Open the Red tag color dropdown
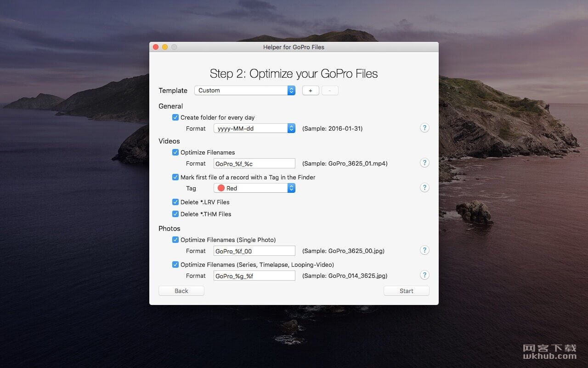Screen dimensions: 588x368 254,188
